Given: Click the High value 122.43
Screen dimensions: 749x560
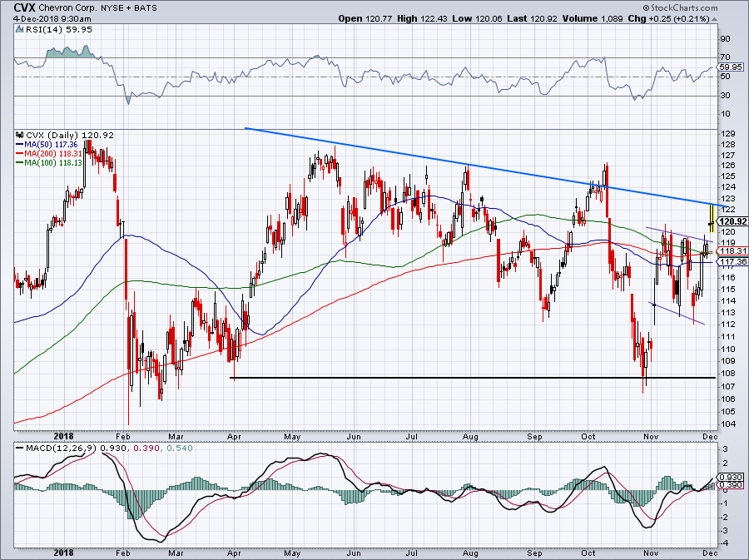Looking at the screenshot, I should tap(434, 18).
